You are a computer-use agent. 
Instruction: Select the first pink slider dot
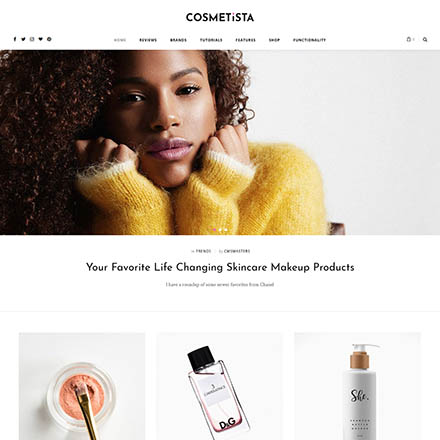pos(214,230)
